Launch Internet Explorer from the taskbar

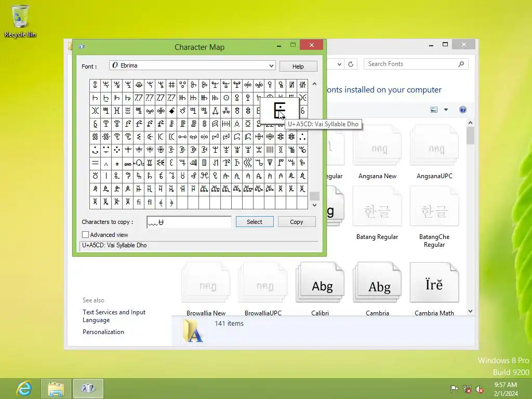click(24, 389)
